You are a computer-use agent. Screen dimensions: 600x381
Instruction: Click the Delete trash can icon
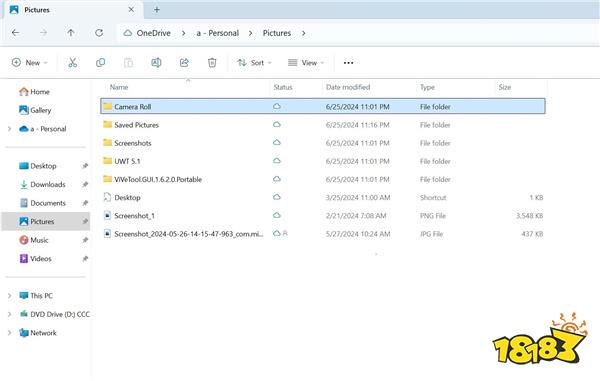pyautogui.click(x=212, y=62)
